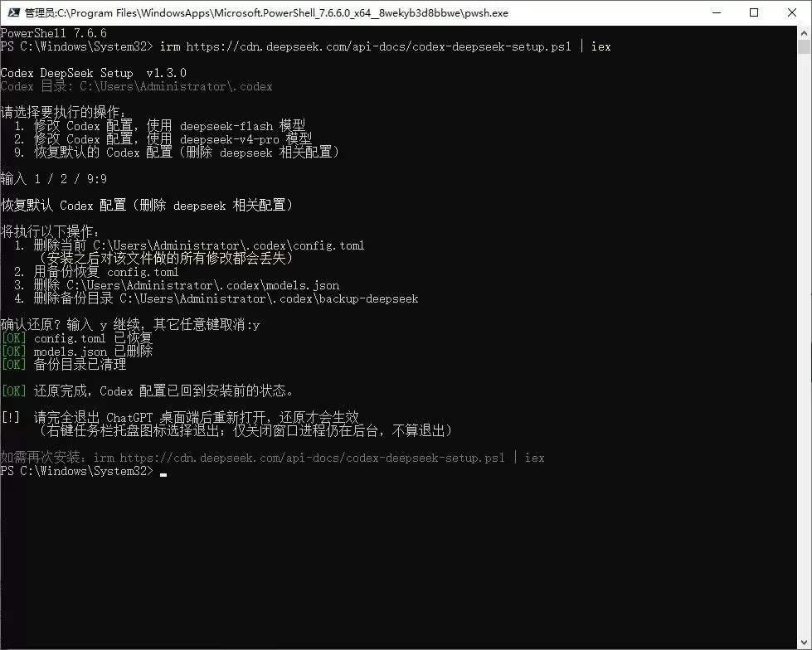Click step 1 删除当前 config.toml line

[x=189, y=245]
